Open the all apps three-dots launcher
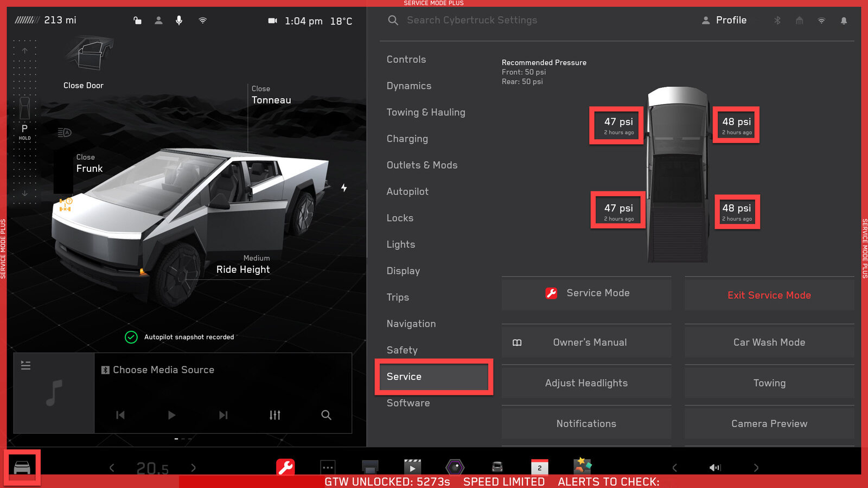This screenshot has width=868, height=488. 328,467
